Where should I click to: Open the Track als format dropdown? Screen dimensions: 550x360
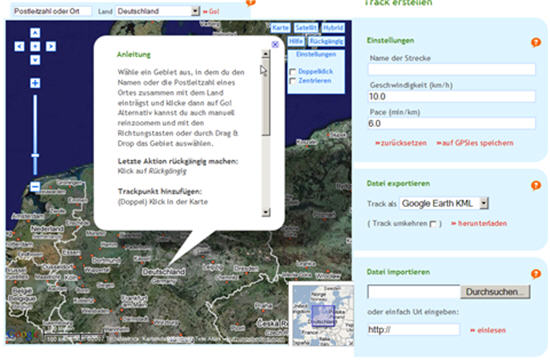(444, 203)
